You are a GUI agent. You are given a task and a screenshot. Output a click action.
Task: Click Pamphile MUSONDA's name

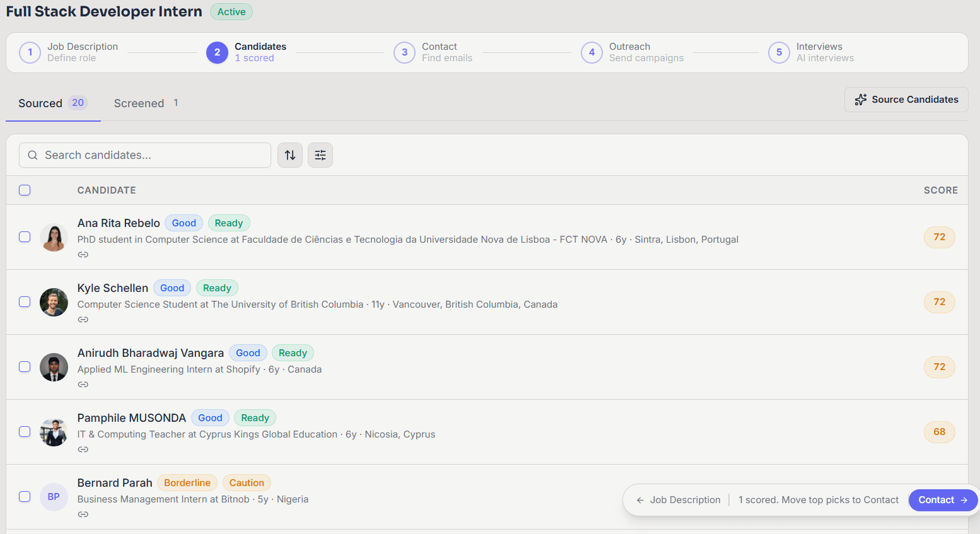point(132,418)
